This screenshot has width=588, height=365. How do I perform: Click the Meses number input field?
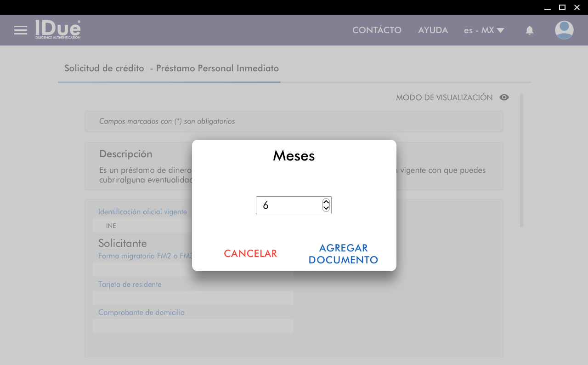tap(288, 205)
